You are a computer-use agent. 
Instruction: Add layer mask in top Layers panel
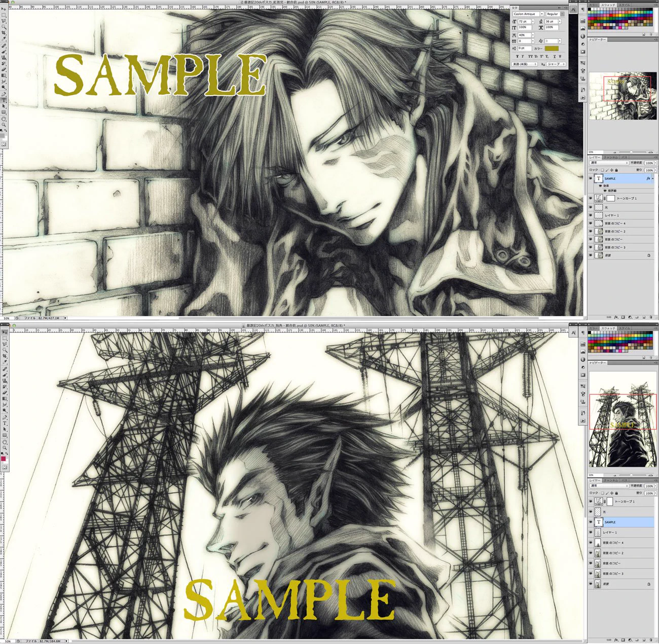623,317
